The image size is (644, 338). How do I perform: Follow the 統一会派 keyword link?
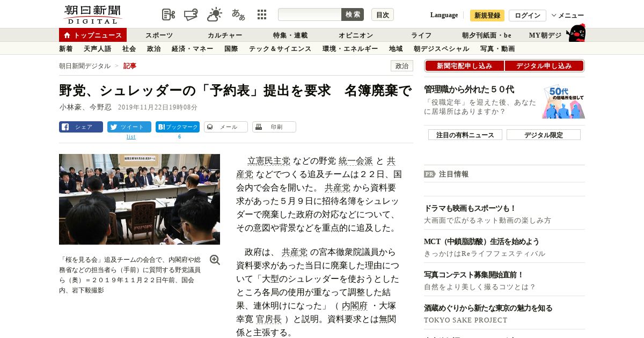[356, 161]
